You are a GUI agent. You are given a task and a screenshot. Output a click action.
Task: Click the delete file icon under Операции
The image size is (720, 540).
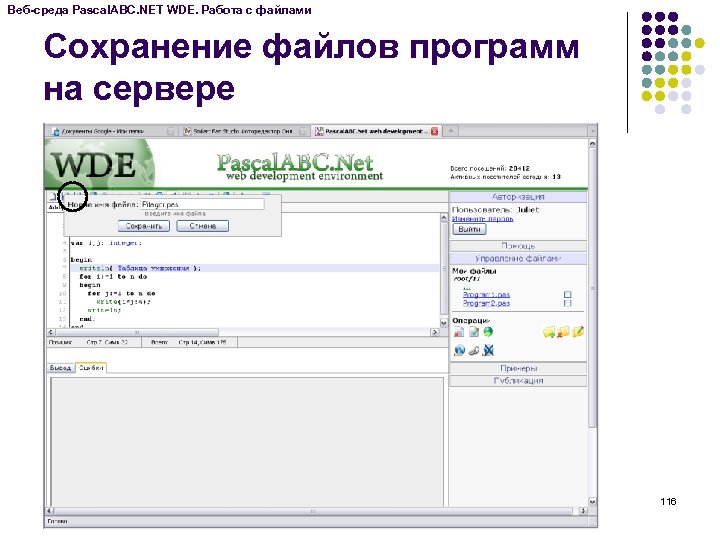click(459, 332)
